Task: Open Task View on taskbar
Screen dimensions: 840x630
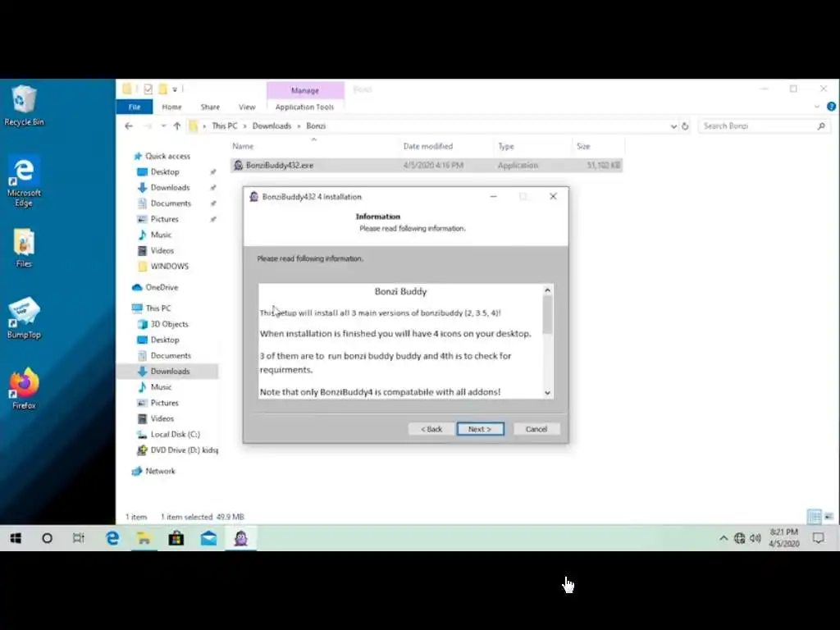Action: [78, 538]
